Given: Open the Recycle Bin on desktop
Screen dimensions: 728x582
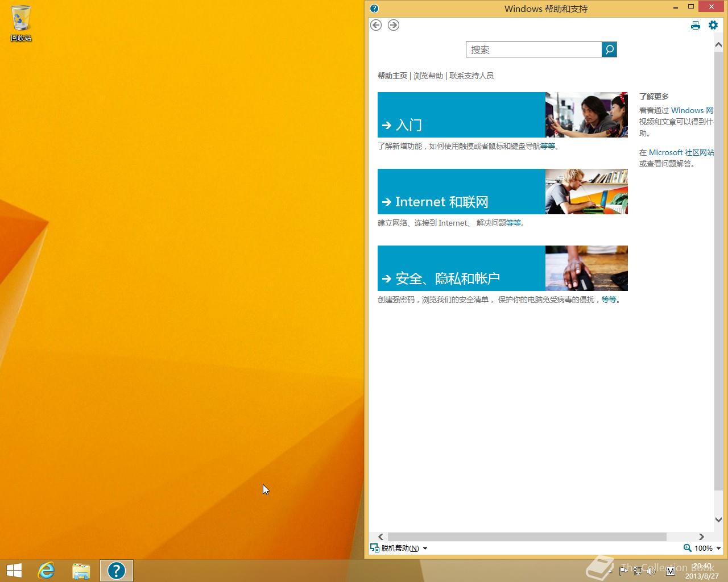Looking at the screenshot, I should point(21,23).
